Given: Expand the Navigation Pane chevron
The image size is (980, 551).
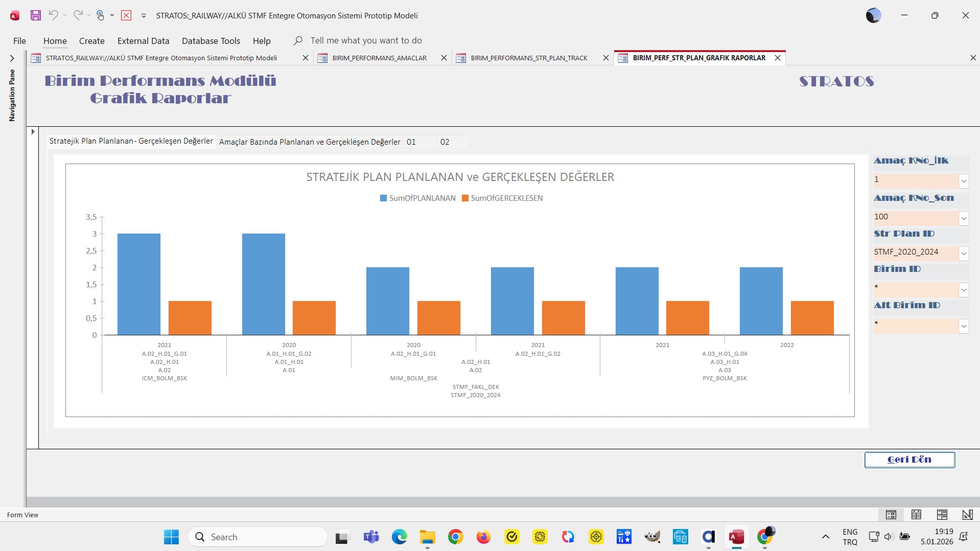Looking at the screenshot, I should (12, 58).
